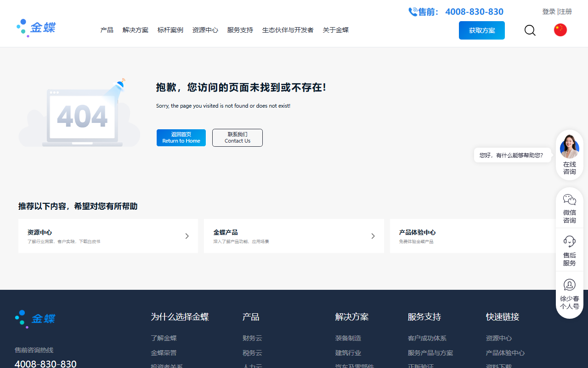The height and width of the screenshot is (368, 588).
Task: Open the 金蝶荣誉 footer link
Action: (x=164, y=353)
